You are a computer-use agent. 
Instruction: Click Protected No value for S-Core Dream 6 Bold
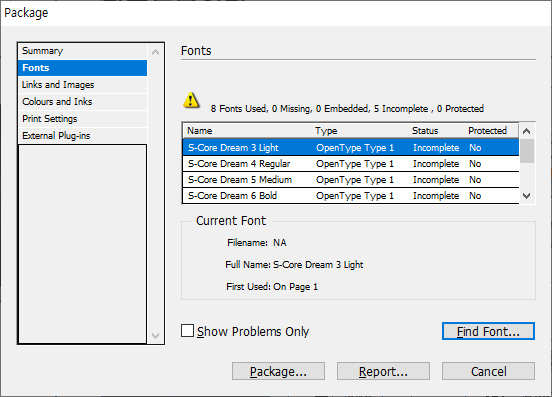pos(475,196)
